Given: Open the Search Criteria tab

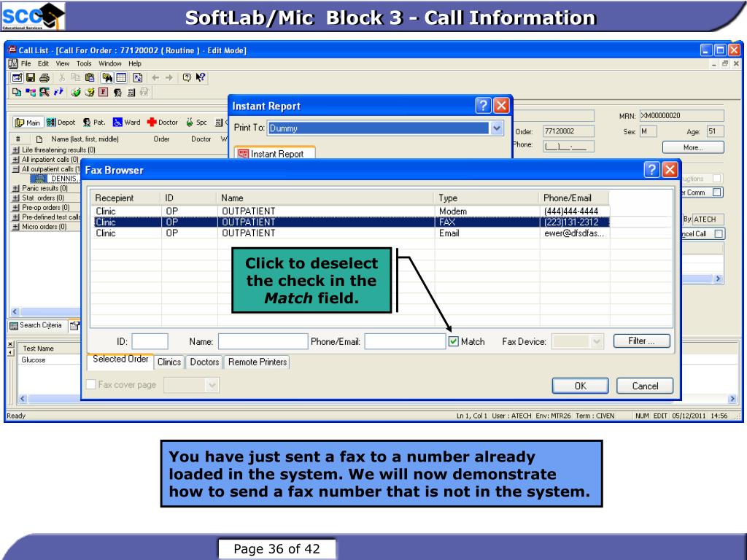Looking at the screenshot, I should [36, 325].
